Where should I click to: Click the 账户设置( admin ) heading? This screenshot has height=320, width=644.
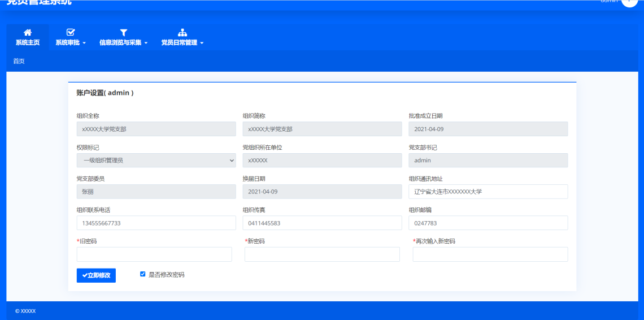pyautogui.click(x=105, y=93)
